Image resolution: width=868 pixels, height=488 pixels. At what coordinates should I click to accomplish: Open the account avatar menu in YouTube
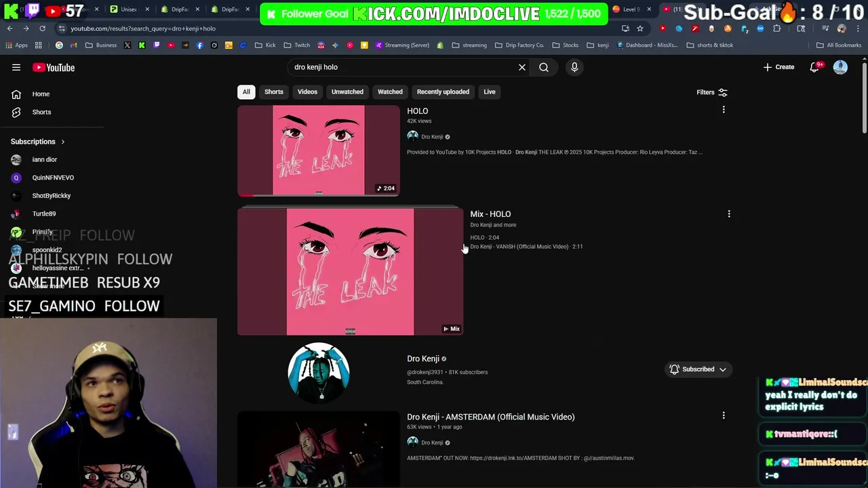coord(840,67)
